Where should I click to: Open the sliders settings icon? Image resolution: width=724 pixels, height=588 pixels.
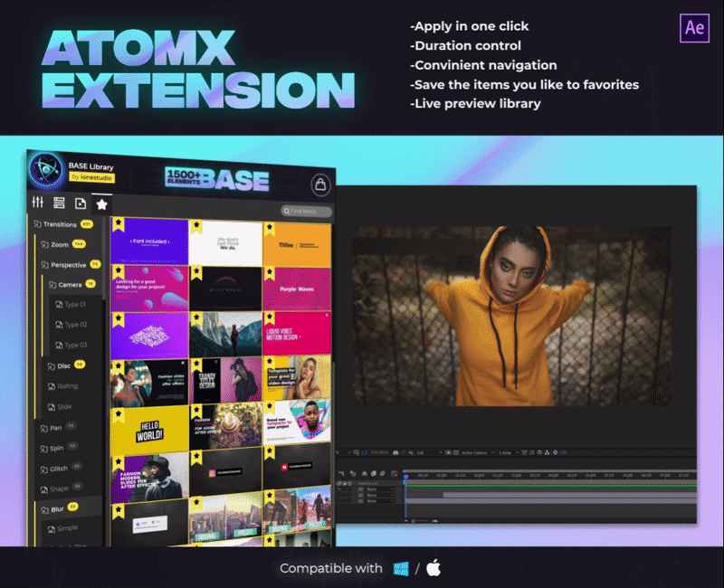[x=38, y=203]
